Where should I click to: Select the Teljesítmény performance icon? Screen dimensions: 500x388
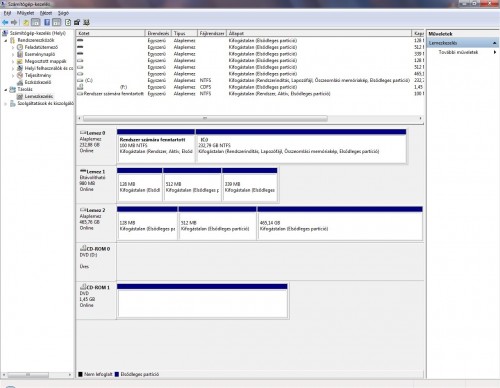pos(20,75)
